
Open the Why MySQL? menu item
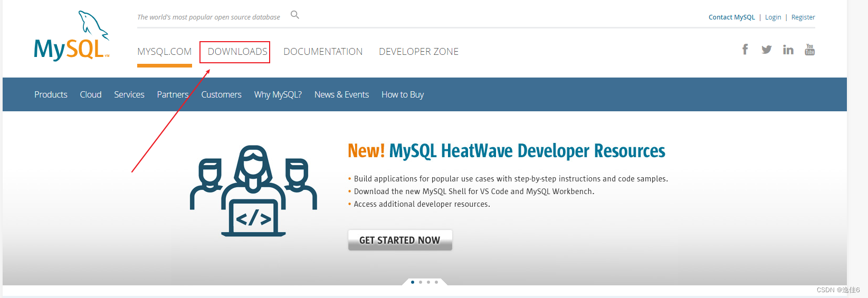click(x=278, y=94)
